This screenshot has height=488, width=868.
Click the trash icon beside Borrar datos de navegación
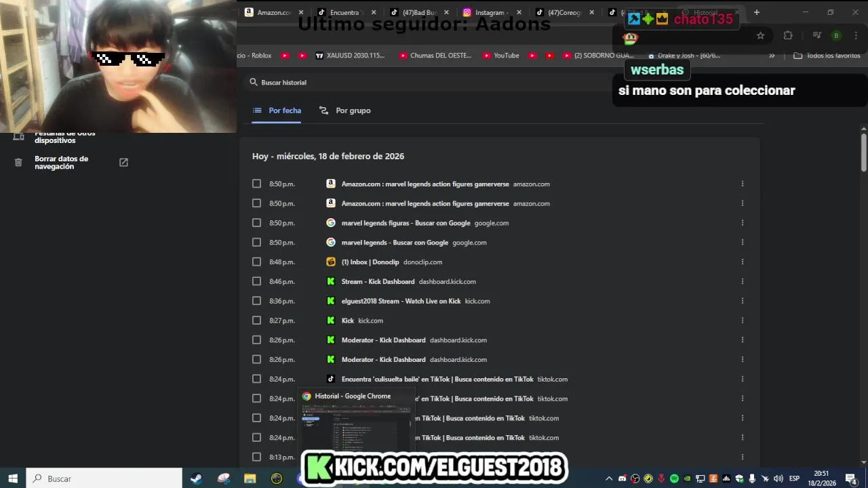click(x=18, y=163)
